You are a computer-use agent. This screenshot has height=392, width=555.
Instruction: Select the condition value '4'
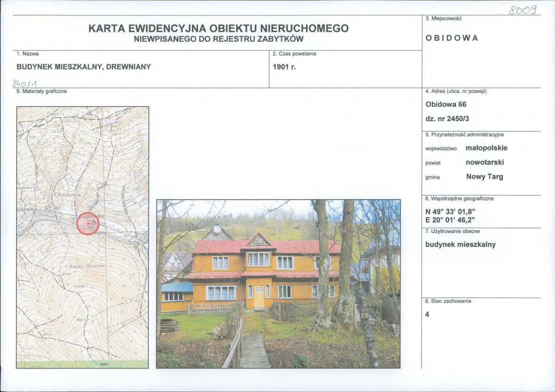pos(427,314)
